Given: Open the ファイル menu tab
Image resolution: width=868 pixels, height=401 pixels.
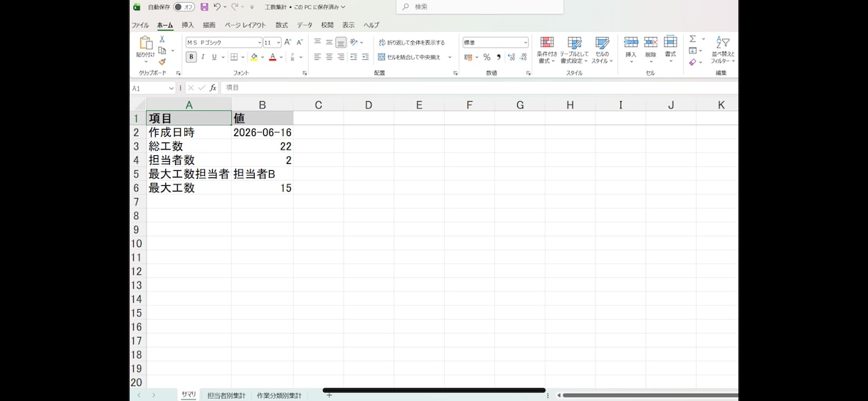Looking at the screenshot, I should [x=140, y=25].
